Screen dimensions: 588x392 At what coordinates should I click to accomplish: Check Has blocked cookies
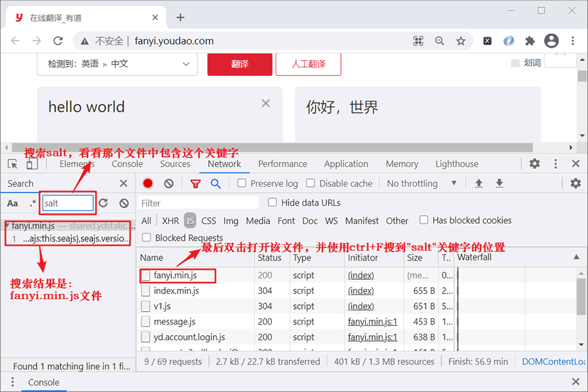coord(423,220)
